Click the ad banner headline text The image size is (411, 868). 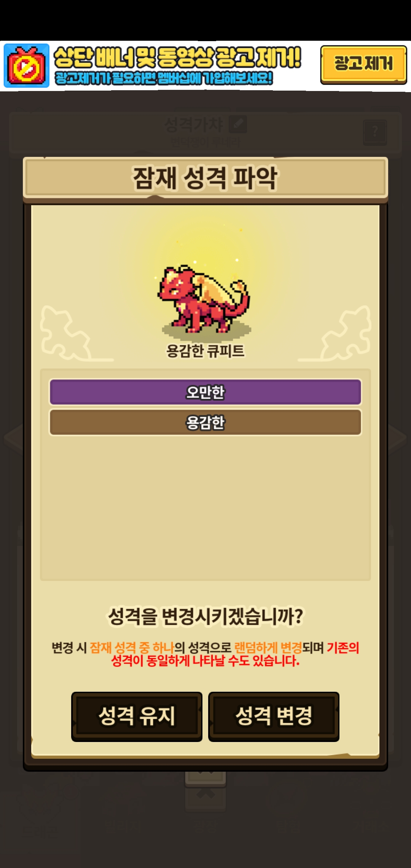[x=177, y=58]
